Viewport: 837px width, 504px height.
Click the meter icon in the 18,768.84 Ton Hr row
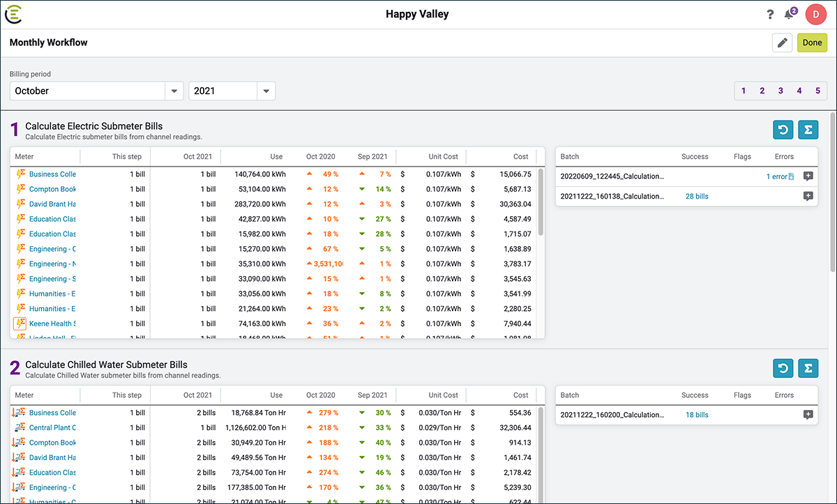click(x=20, y=413)
